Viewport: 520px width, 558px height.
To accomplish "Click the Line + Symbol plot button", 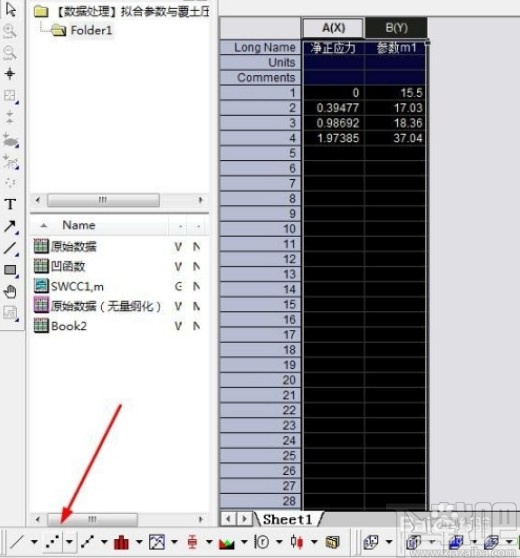I will [x=87, y=542].
